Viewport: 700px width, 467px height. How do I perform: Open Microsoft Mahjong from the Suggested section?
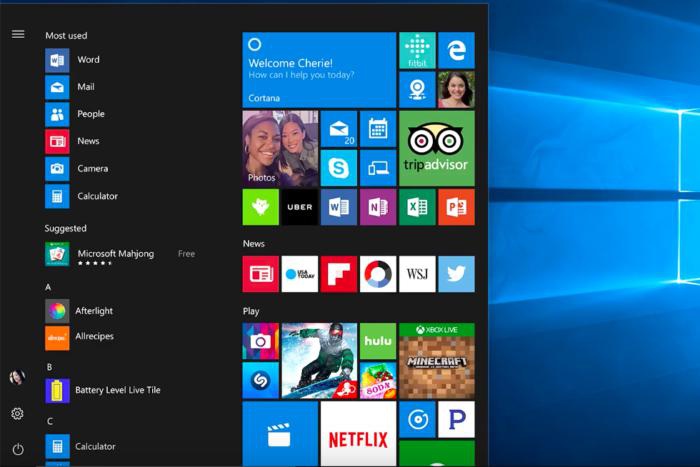click(115, 254)
